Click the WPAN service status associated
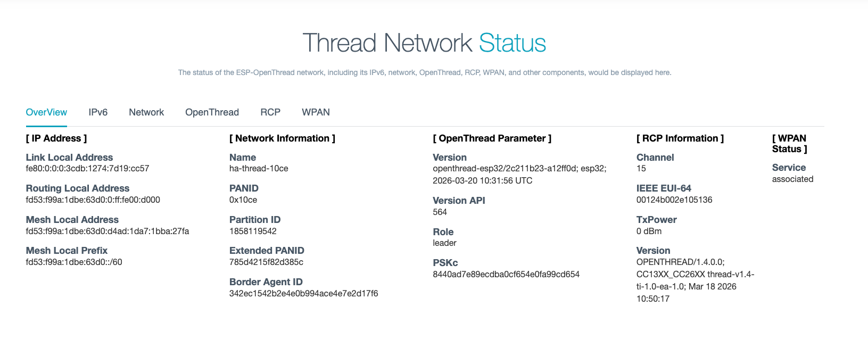 [x=792, y=179]
